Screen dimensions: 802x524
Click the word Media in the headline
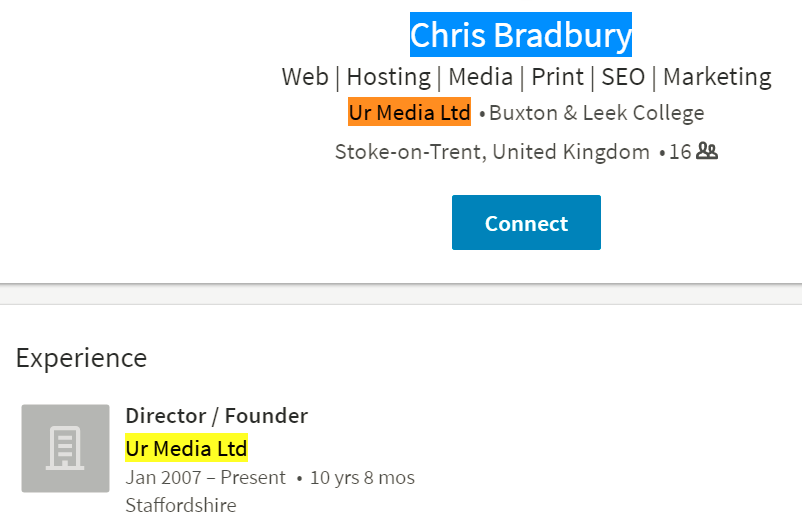coord(480,77)
